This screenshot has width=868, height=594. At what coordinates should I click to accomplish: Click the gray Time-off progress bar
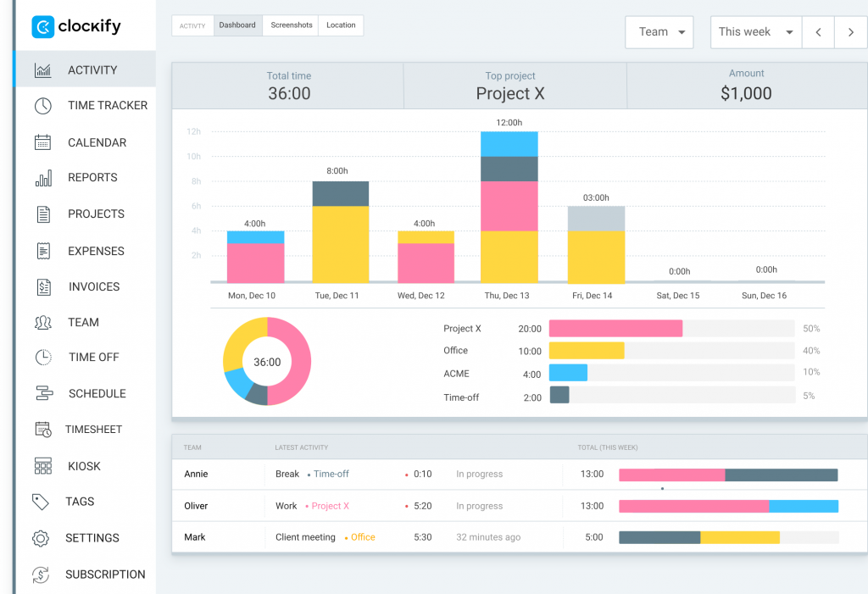click(x=559, y=395)
